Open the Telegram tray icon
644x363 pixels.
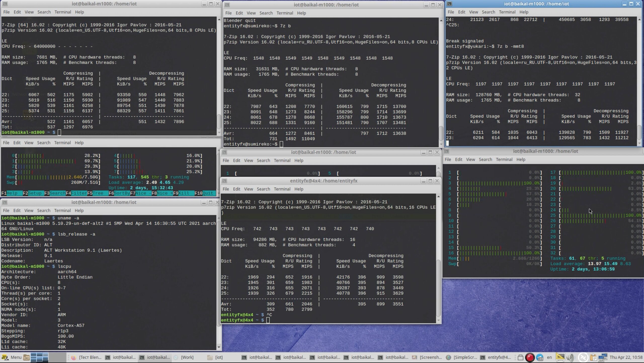coord(540,357)
